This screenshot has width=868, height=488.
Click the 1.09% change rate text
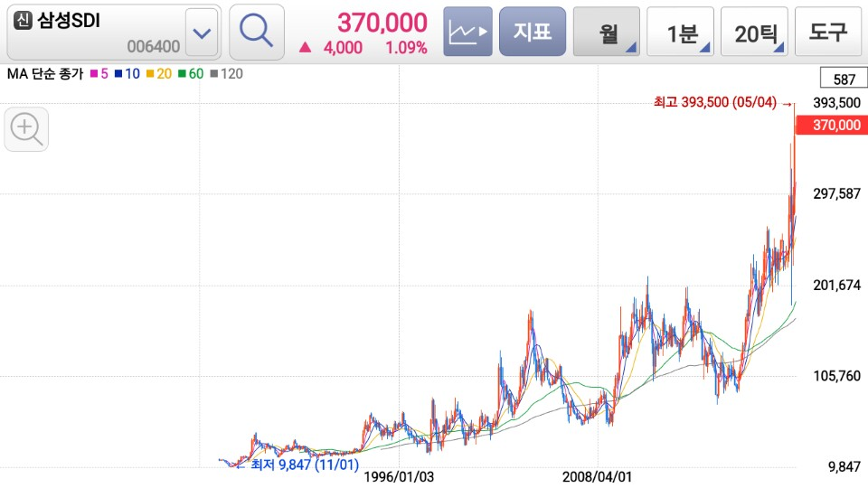(x=406, y=48)
